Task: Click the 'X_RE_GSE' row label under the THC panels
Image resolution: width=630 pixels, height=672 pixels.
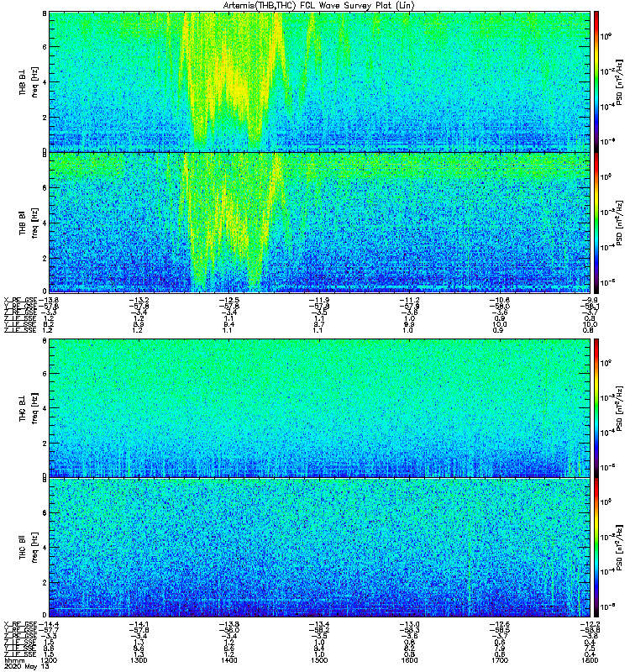Action: pos(20,624)
